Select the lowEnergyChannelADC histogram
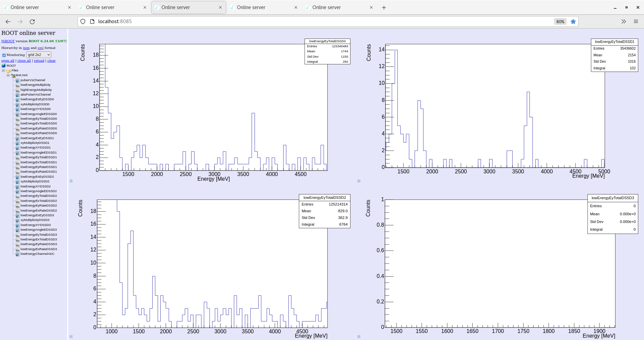 tap(37, 254)
